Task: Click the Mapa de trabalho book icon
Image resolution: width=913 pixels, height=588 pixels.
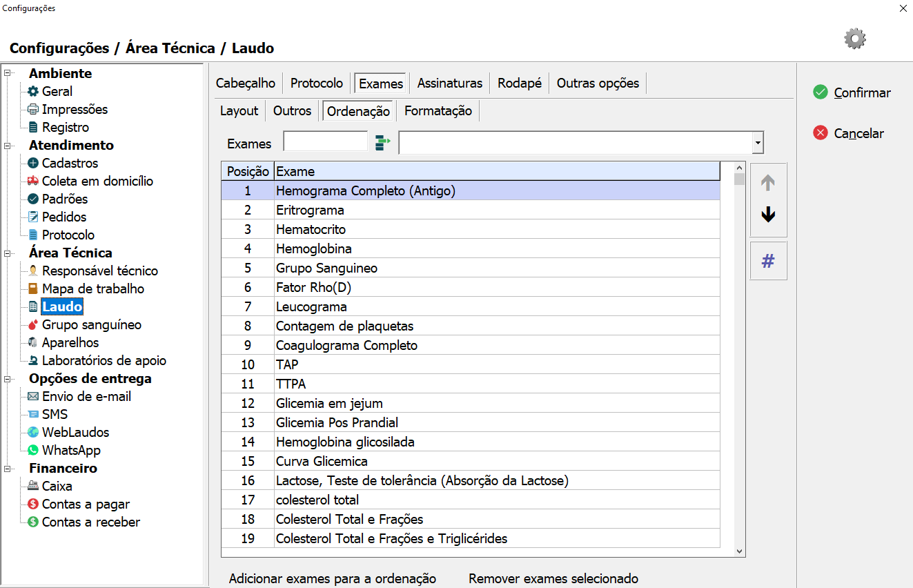Action: point(33,288)
